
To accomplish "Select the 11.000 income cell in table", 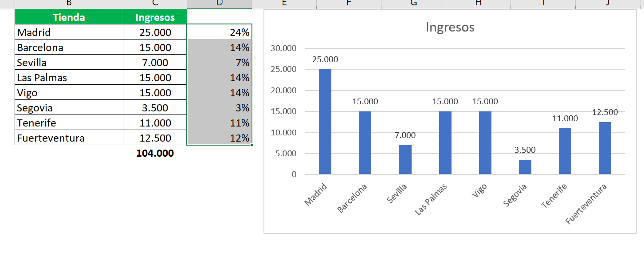I will tap(155, 123).
